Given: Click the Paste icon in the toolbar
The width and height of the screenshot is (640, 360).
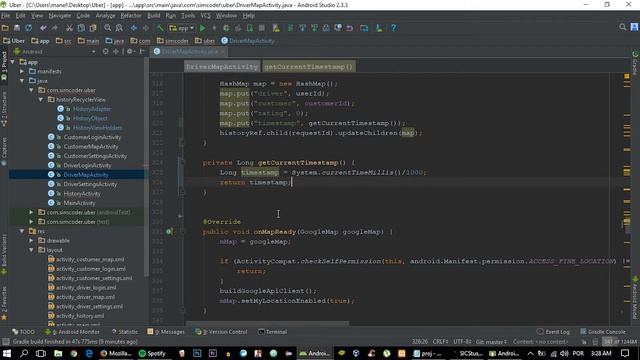Looking at the screenshot, I should tap(93, 28).
